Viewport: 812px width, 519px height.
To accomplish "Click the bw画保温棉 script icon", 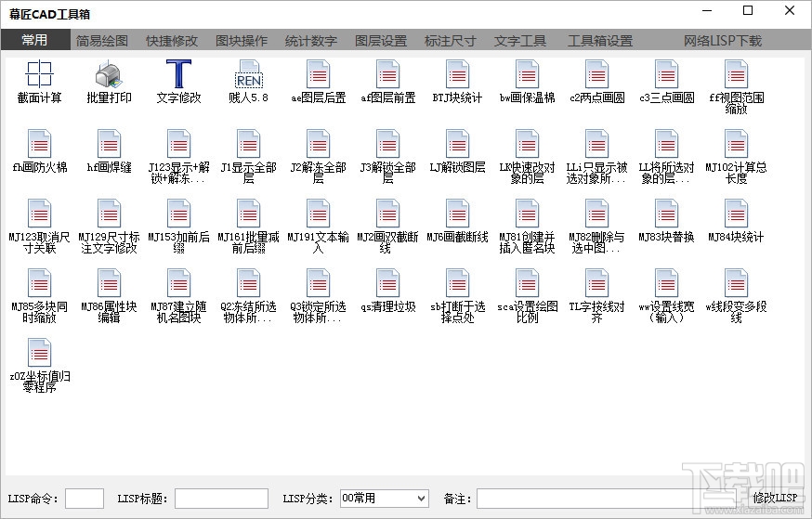I will 527,74.
